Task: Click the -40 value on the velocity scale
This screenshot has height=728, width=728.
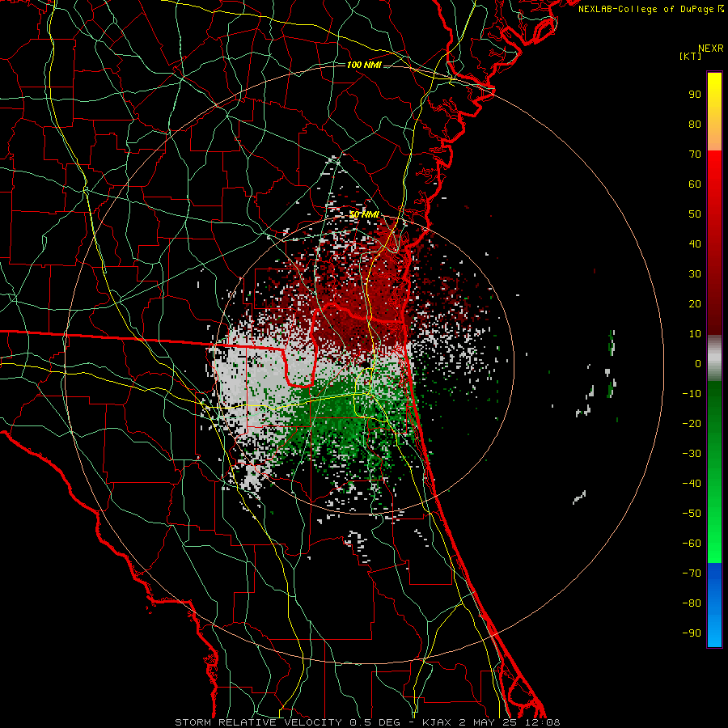Action: tap(692, 484)
